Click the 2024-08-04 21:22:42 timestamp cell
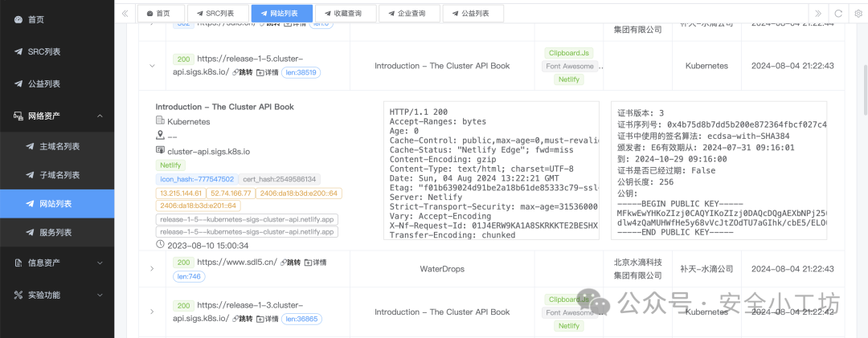868x338 pixels. coord(792,312)
